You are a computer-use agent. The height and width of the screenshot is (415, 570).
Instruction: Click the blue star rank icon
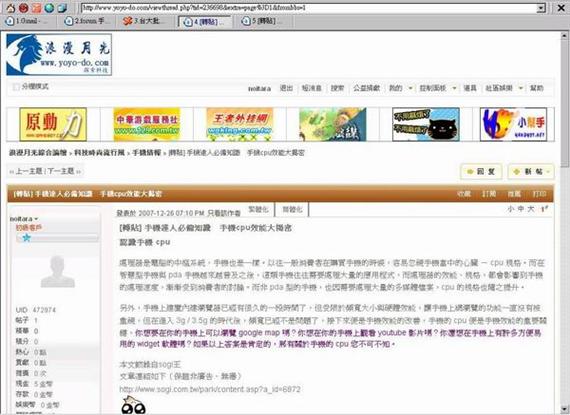point(26,238)
